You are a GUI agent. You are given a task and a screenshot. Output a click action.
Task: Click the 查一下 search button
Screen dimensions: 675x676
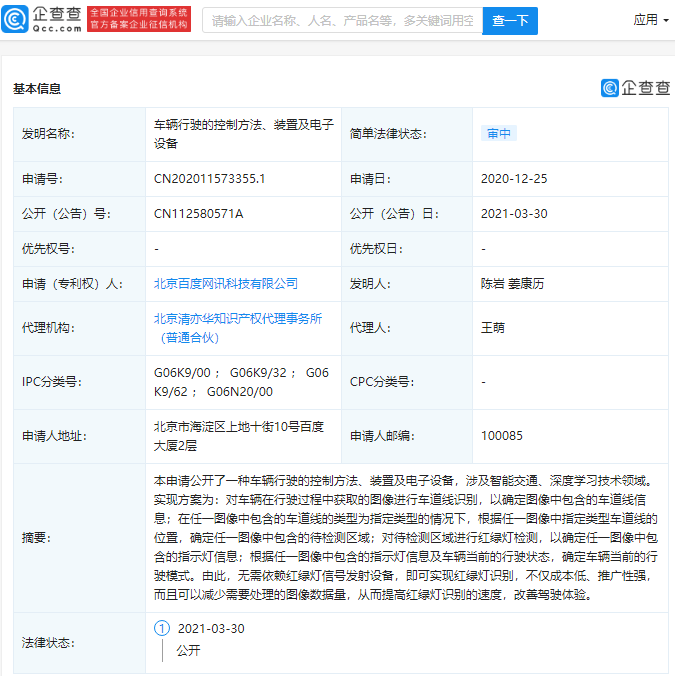510,20
